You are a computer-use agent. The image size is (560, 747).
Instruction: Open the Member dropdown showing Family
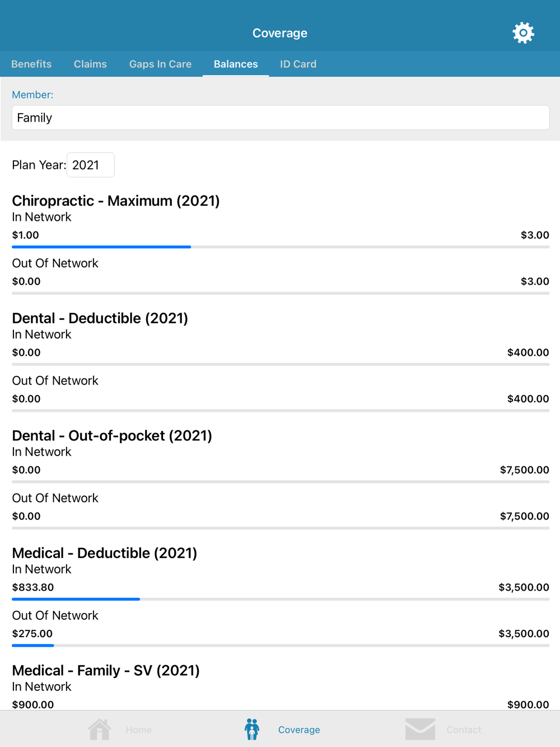tap(280, 118)
